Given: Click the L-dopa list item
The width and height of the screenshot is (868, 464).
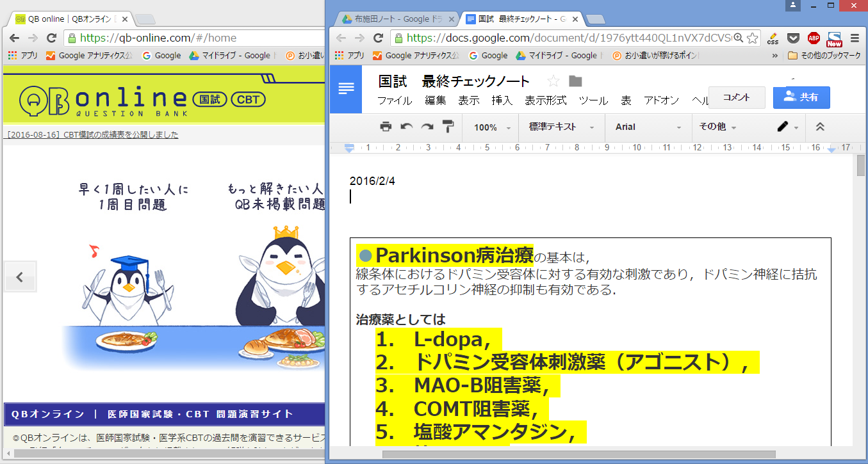Looking at the screenshot, I should click(452, 339).
